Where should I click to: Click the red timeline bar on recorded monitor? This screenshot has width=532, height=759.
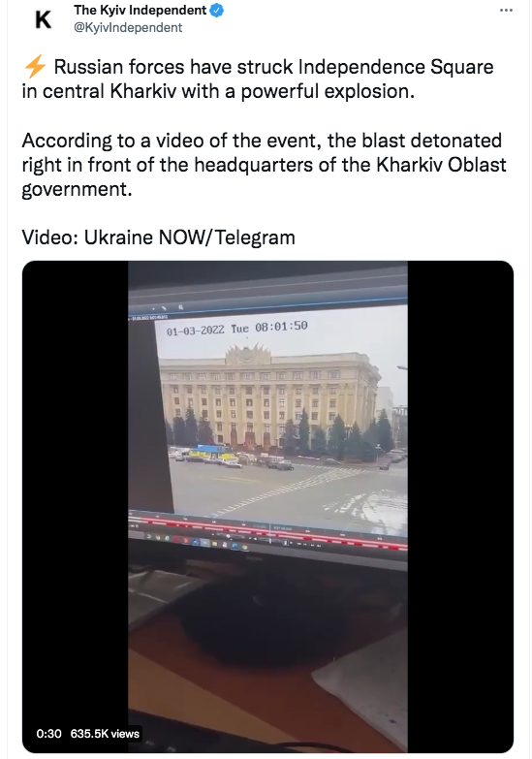pyautogui.click(x=267, y=532)
